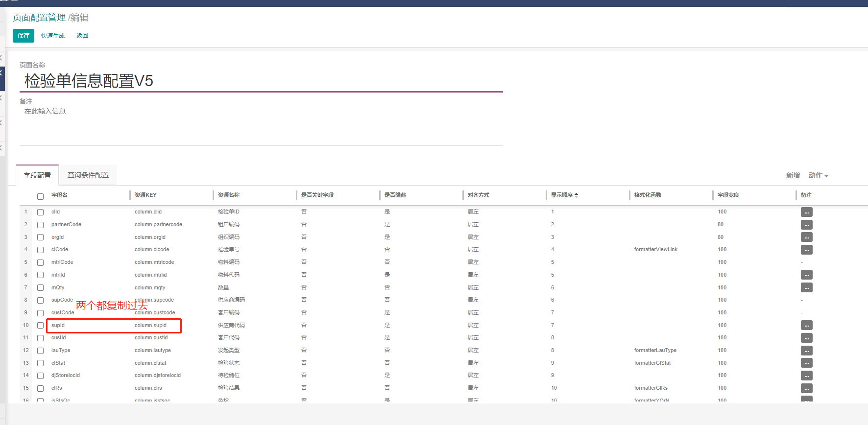Viewport: 868px width, 425px height.
Task: Sort by the 字段宽度 column header
Action: (x=728, y=195)
